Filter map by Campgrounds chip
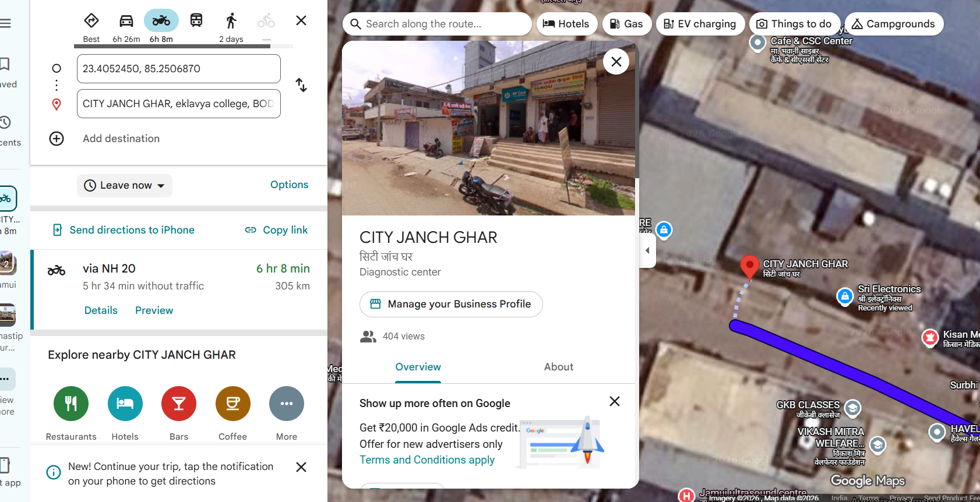The image size is (980, 502). click(894, 24)
